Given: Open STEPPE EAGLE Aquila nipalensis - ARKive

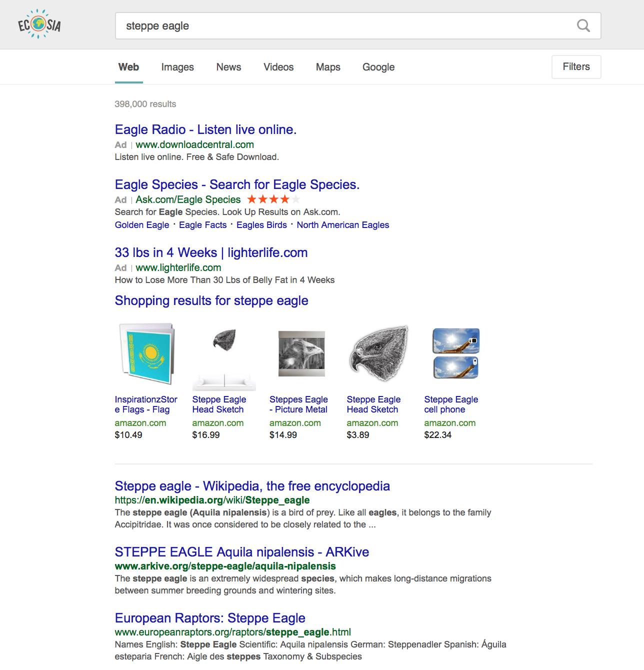Looking at the screenshot, I should point(242,552).
